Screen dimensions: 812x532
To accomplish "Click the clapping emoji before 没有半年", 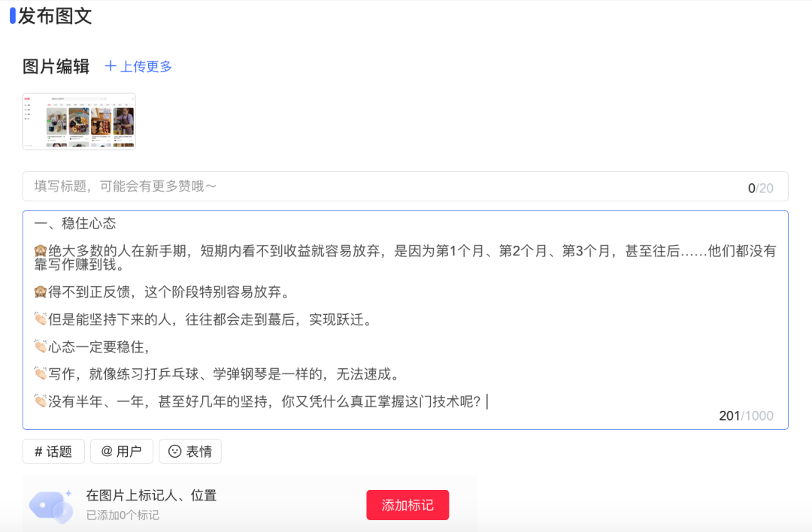I will (x=41, y=401).
